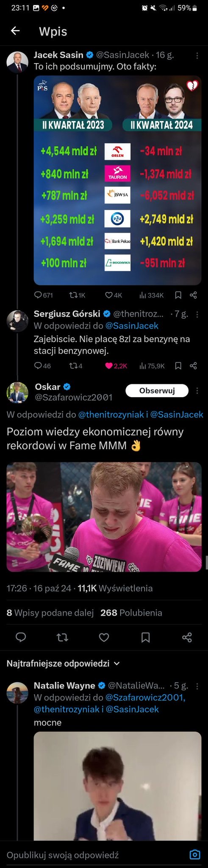The width and height of the screenshot is (208, 868).
Task: Open more options on Sergiusz Górski's reply
Action: (x=197, y=314)
